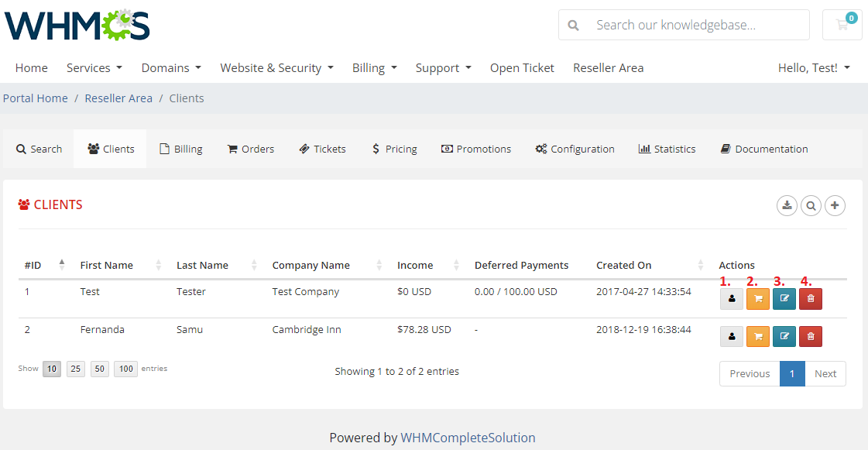Open the Orders tab
The image size is (868, 450).
(251, 149)
